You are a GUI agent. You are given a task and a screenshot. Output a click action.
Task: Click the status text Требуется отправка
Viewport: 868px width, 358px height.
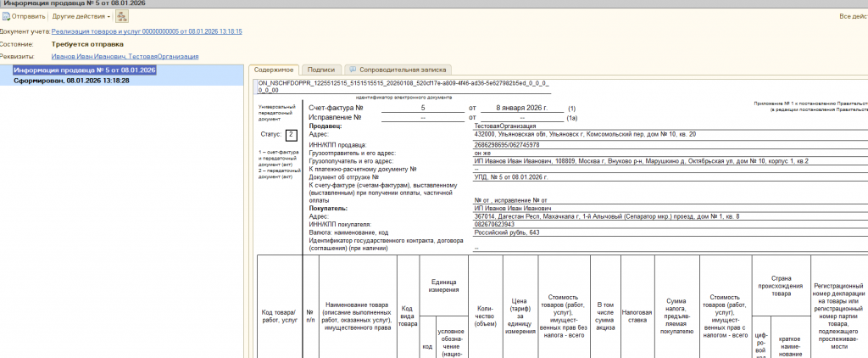(87, 44)
